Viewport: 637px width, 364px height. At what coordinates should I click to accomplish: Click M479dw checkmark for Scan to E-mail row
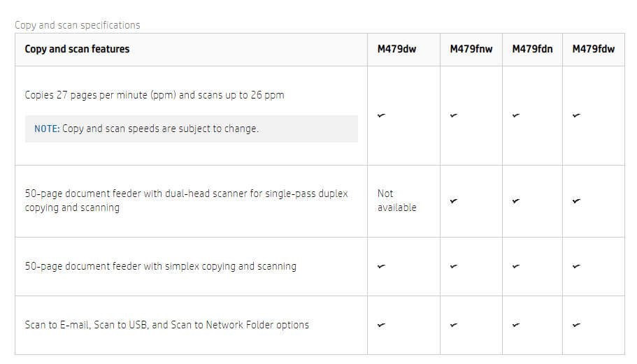(381, 325)
